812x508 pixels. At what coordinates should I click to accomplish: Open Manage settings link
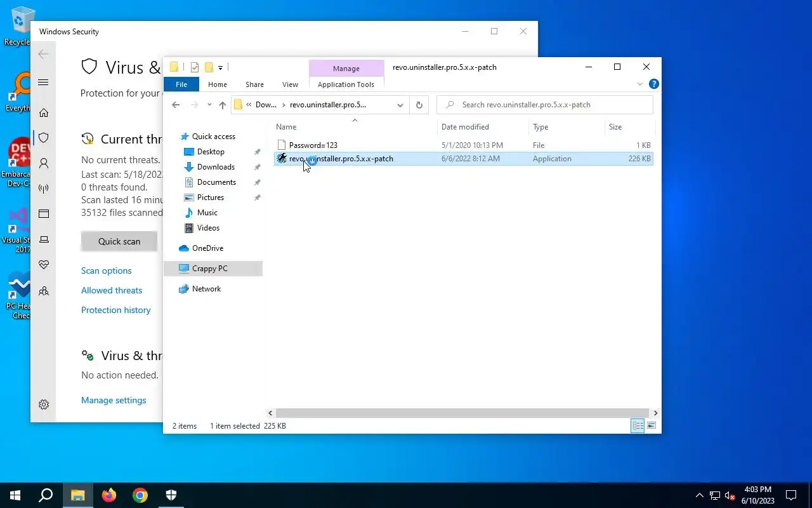pyautogui.click(x=114, y=400)
